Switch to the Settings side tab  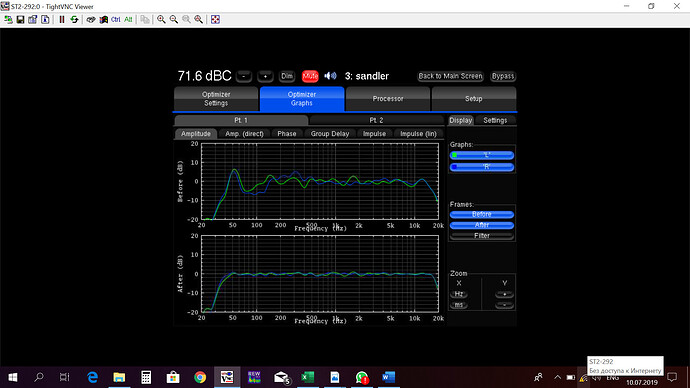click(495, 120)
